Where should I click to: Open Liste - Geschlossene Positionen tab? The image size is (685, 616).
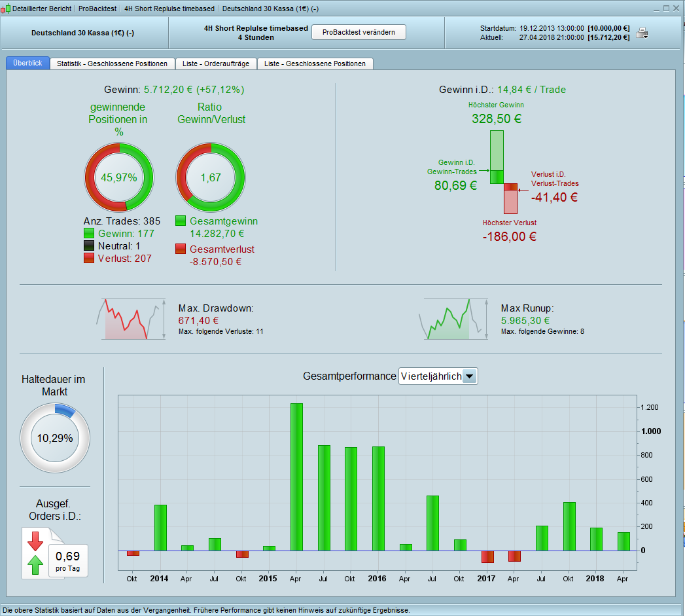[315, 64]
